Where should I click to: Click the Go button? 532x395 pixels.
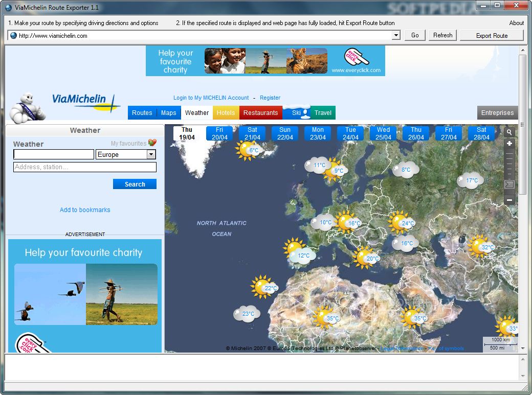[415, 35]
